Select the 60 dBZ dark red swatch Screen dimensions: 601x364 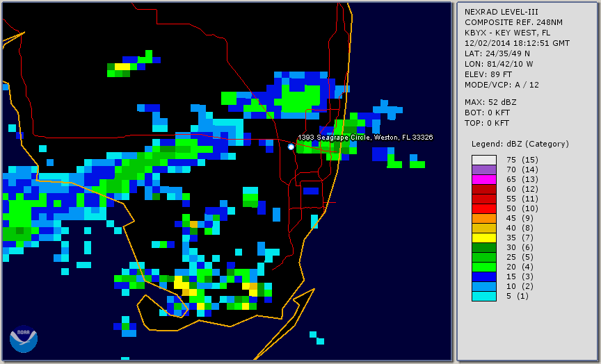[483, 189]
